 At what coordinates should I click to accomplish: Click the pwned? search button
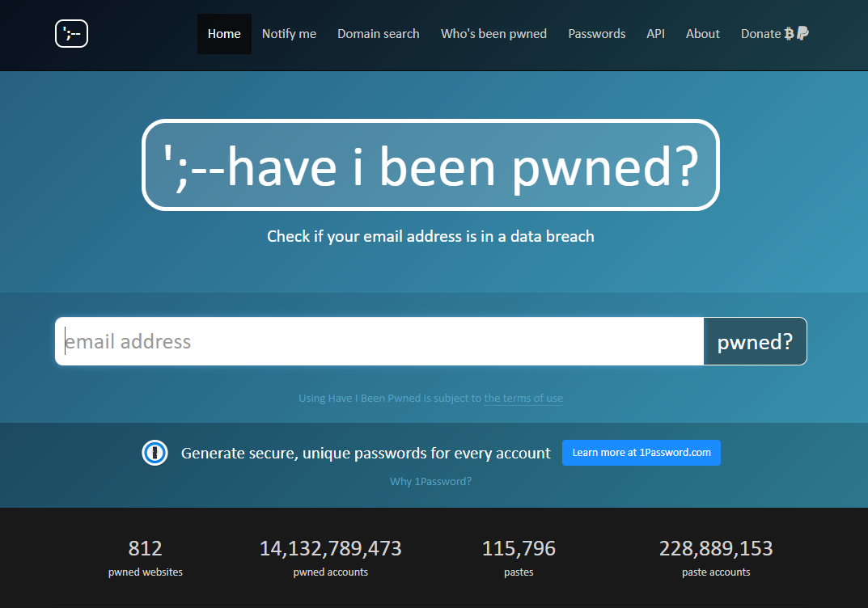point(755,341)
